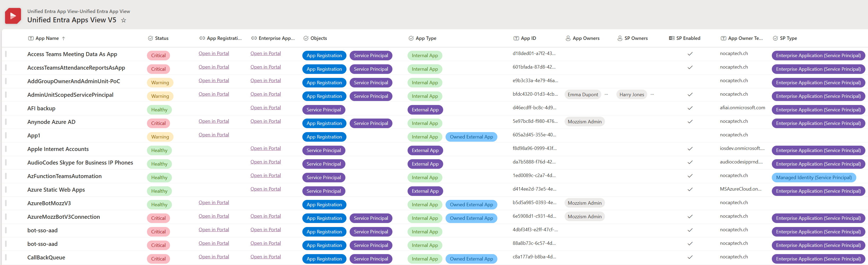Click SP Enabled checkmark for Azure Static Web Apps

coord(690,190)
